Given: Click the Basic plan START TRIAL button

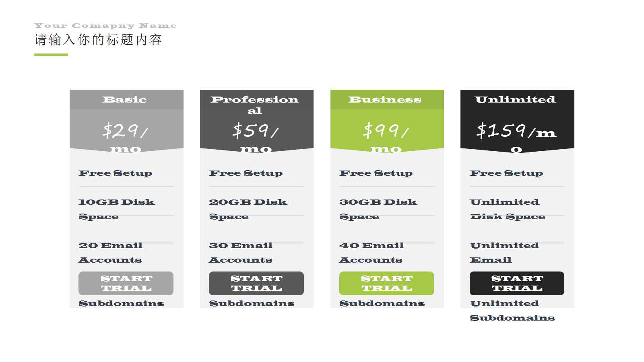Looking at the screenshot, I should tap(126, 283).
